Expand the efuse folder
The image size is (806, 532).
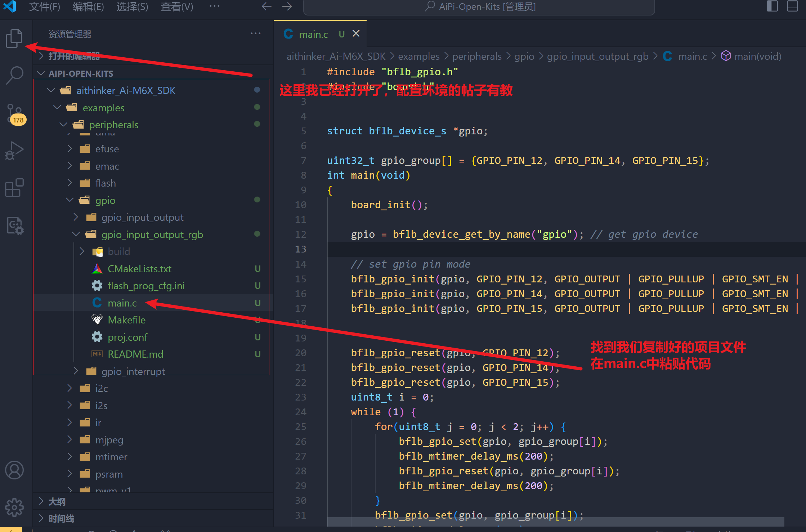coord(153,149)
